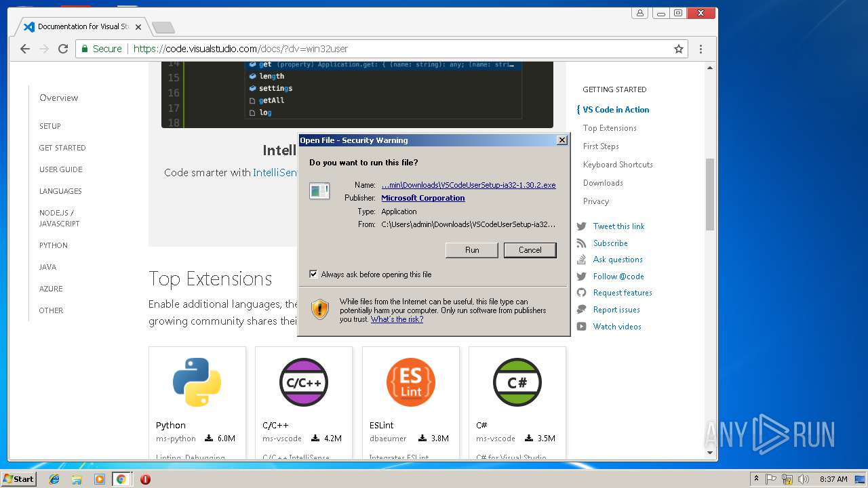This screenshot has width=868, height=488.
Task: Open SETUP section in sidebar
Action: click(x=50, y=126)
